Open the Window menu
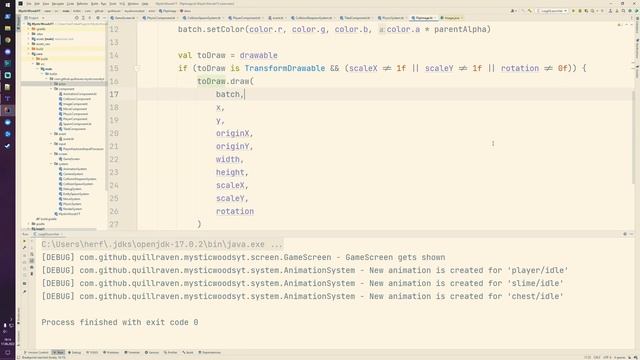 coord(133,4)
